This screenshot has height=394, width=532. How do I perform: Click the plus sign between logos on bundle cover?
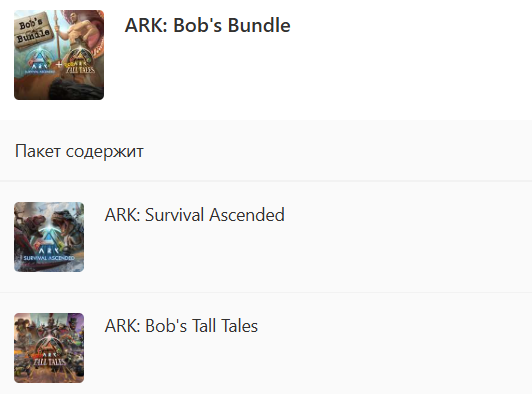click(x=59, y=64)
